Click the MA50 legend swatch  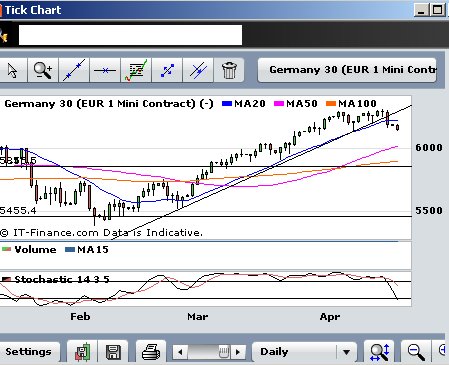pos(279,104)
